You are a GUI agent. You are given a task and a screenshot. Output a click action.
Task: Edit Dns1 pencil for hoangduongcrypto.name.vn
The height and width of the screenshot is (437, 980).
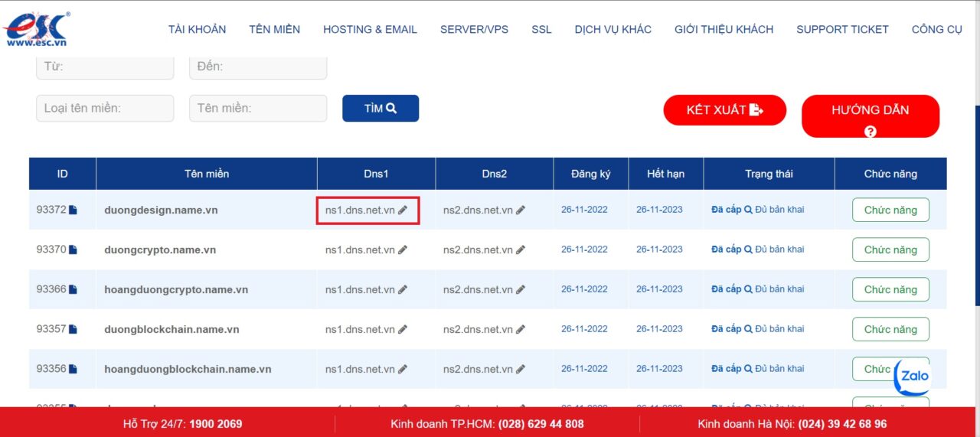coord(403,290)
